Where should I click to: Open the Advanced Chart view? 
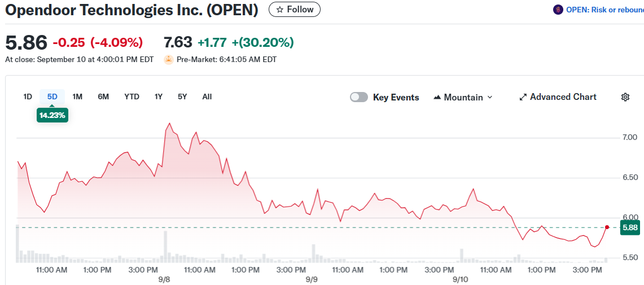558,97
